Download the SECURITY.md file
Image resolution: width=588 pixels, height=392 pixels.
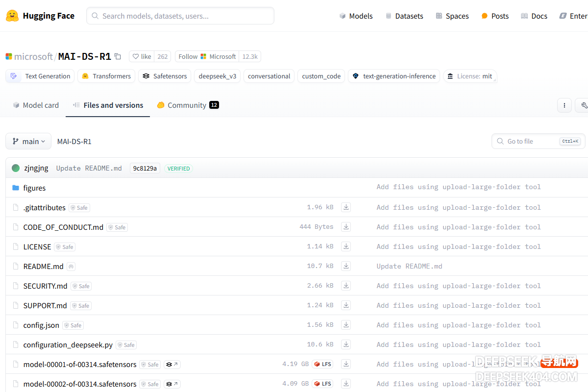(346, 286)
